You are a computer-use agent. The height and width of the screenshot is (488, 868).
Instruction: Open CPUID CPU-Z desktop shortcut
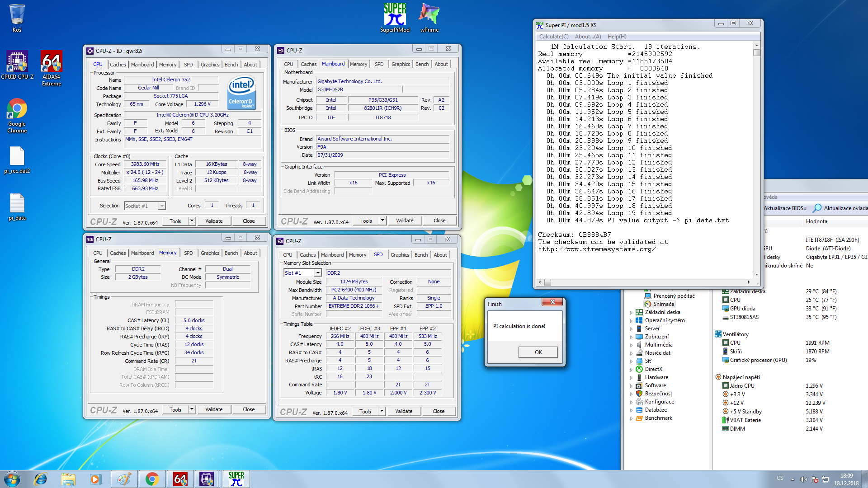pyautogui.click(x=17, y=65)
